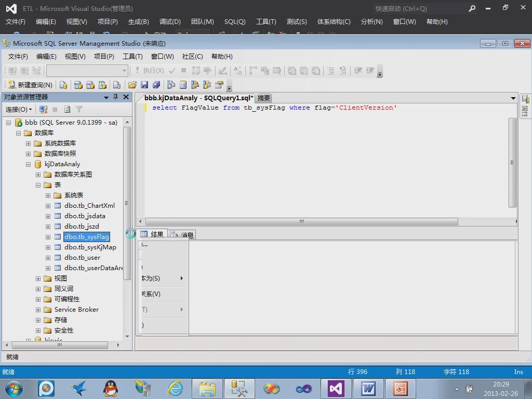
Task: Click the Open File folder icon
Action: tap(132, 85)
